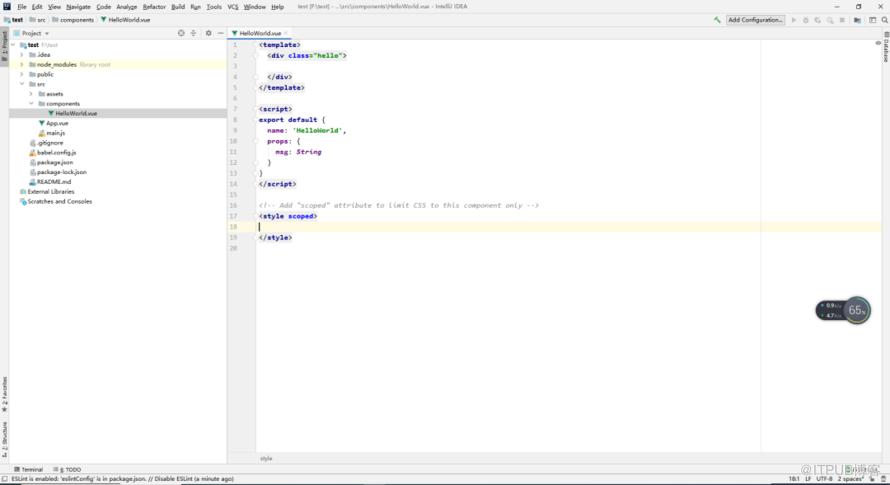The height and width of the screenshot is (485, 890).
Task: Click the Add Configuration button
Action: pos(755,20)
